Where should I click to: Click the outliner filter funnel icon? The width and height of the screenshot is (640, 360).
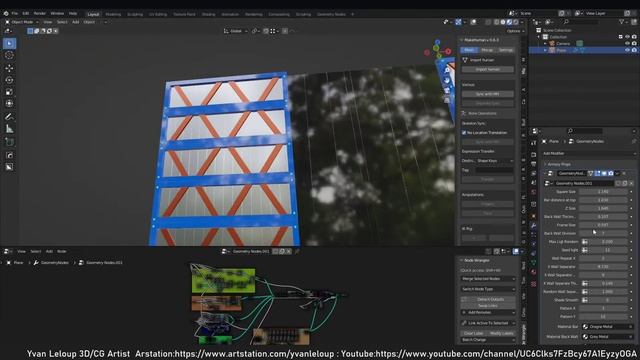(x=621, y=22)
